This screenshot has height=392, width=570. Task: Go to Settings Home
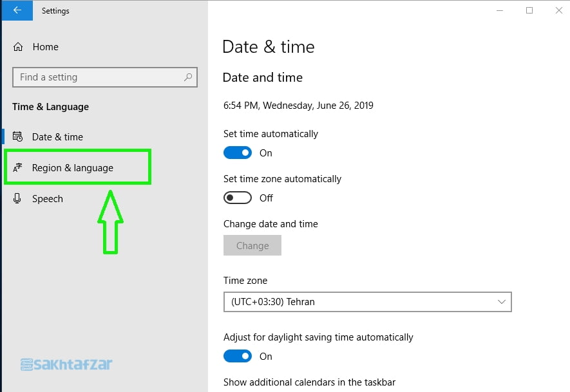(45, 47)
